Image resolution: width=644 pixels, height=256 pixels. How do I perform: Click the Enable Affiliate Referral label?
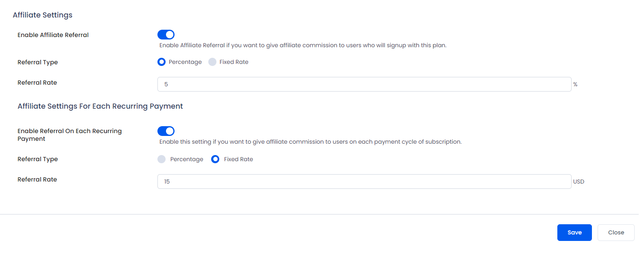[x=53, y=35]
